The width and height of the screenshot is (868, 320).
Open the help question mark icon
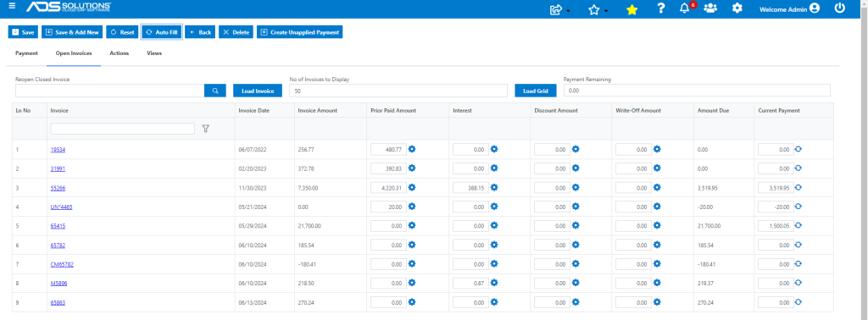[661, 8]
